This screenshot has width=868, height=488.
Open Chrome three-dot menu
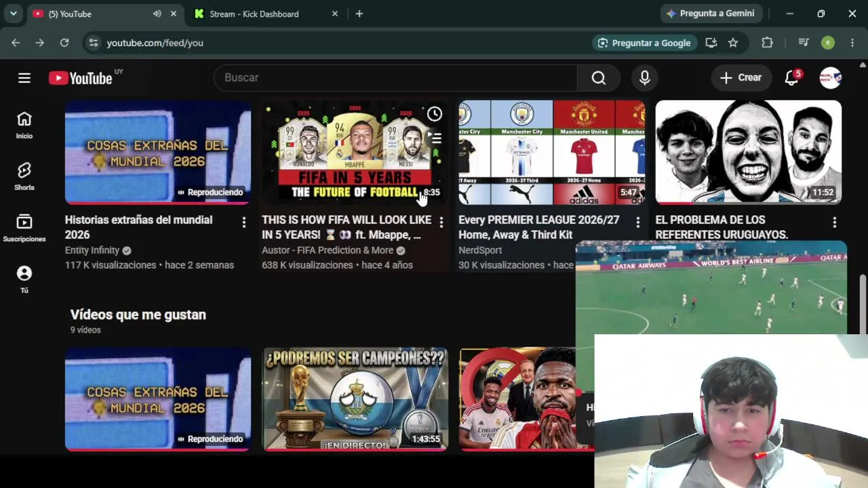click(852, 43)
